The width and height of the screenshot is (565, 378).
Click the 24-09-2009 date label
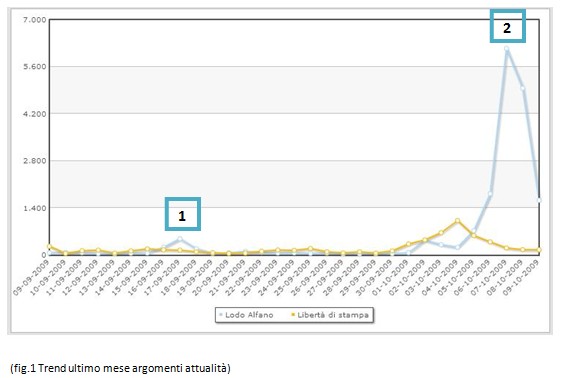276,278
